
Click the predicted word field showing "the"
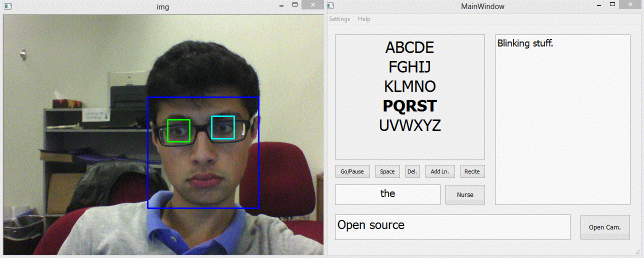387,194
